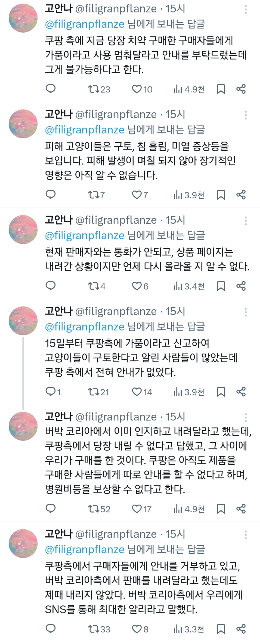This screenshot has height=644, width=260.
Task: View analytics on the last tweet showing 3.3천
Action: [189, 629]
